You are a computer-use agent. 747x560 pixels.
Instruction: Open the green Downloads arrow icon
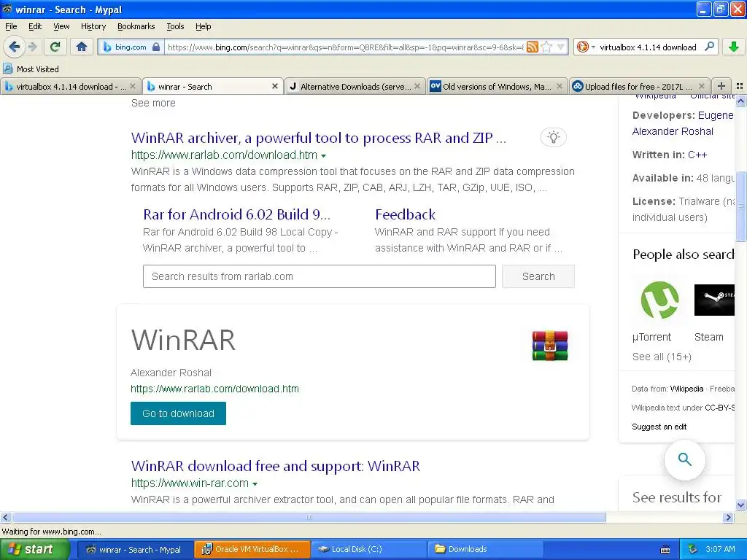734,47
